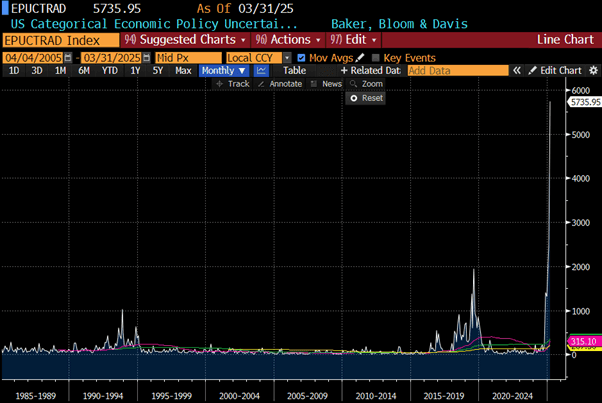
Task: Click the Reset button
Action: (x=366, y=98)
